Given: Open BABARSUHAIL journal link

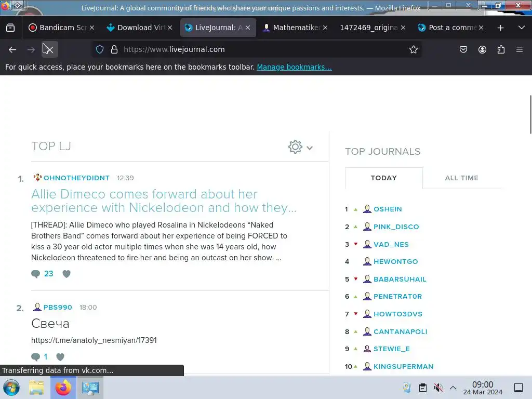Looking at the screenshot, I should (x=400, y=279).
